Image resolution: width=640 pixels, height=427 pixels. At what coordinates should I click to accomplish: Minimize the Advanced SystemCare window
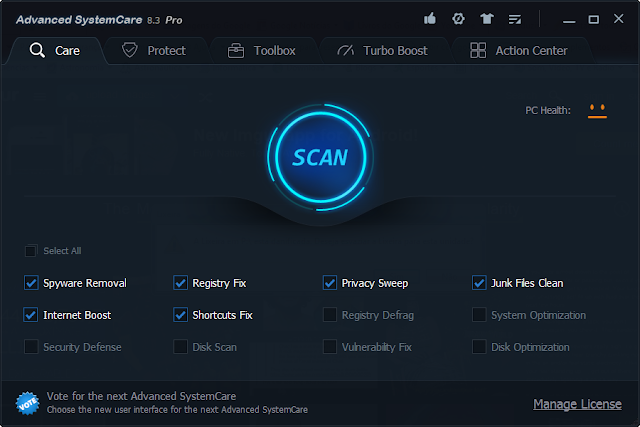[569, 20]
